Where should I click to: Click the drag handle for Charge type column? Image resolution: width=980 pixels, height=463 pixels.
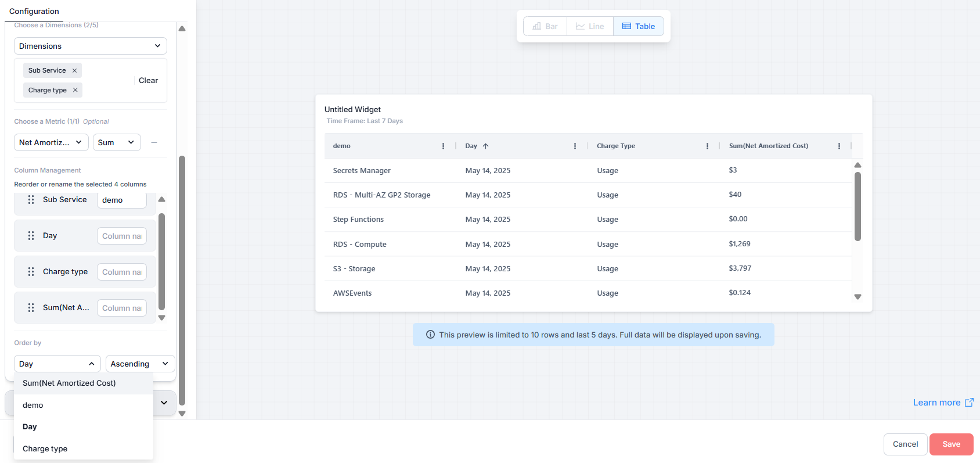(31, 272)
